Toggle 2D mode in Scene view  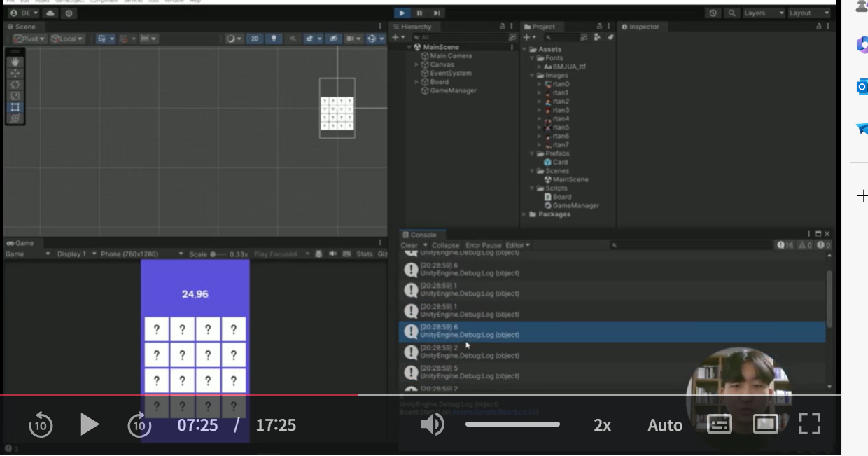[254, 39]
